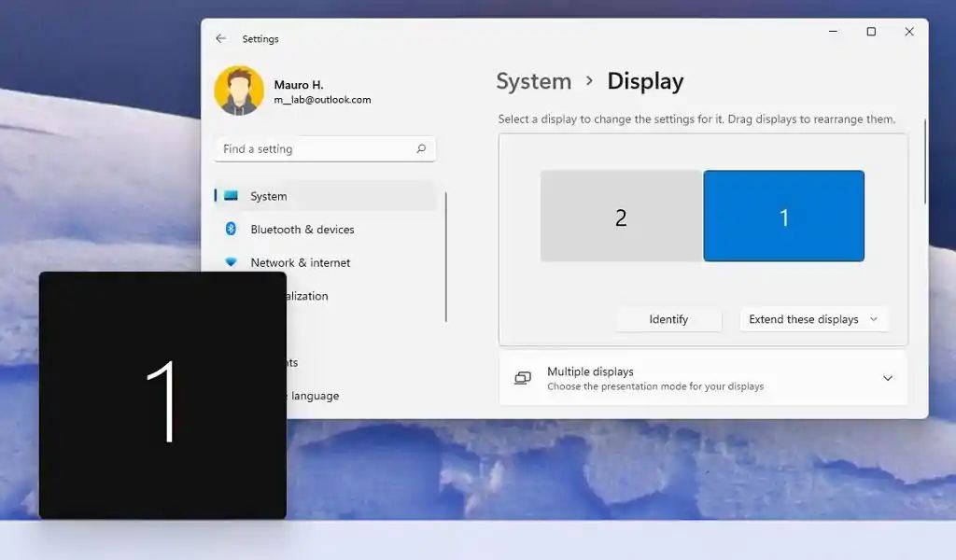Viewport: 956px width, 560px height.
Task: Open the partially hidden Personalization item
Action: click(x=308, y=296)
